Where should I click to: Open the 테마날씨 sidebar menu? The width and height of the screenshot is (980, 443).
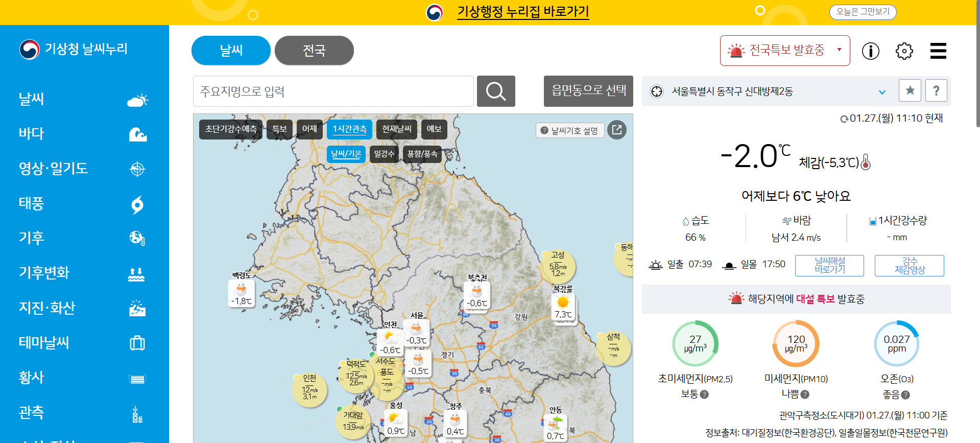44,342
